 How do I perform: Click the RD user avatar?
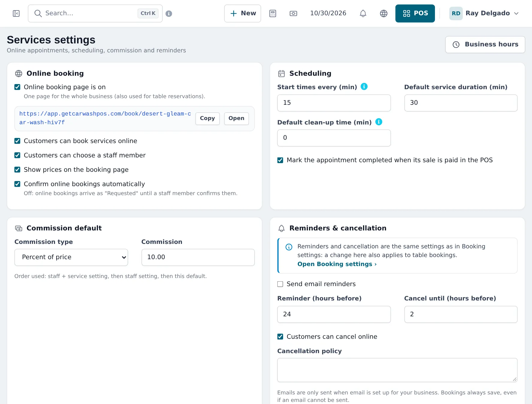point(456,13)
